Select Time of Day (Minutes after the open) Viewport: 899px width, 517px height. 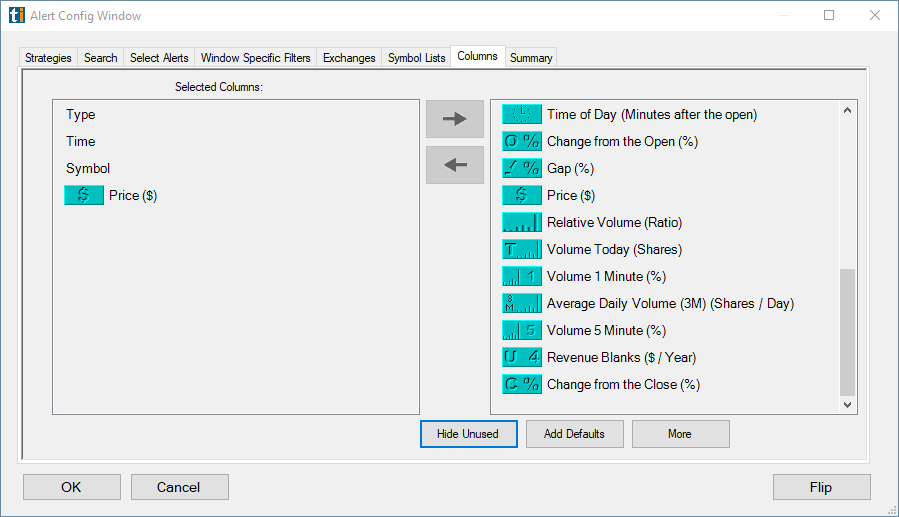[x=652, y=114]
